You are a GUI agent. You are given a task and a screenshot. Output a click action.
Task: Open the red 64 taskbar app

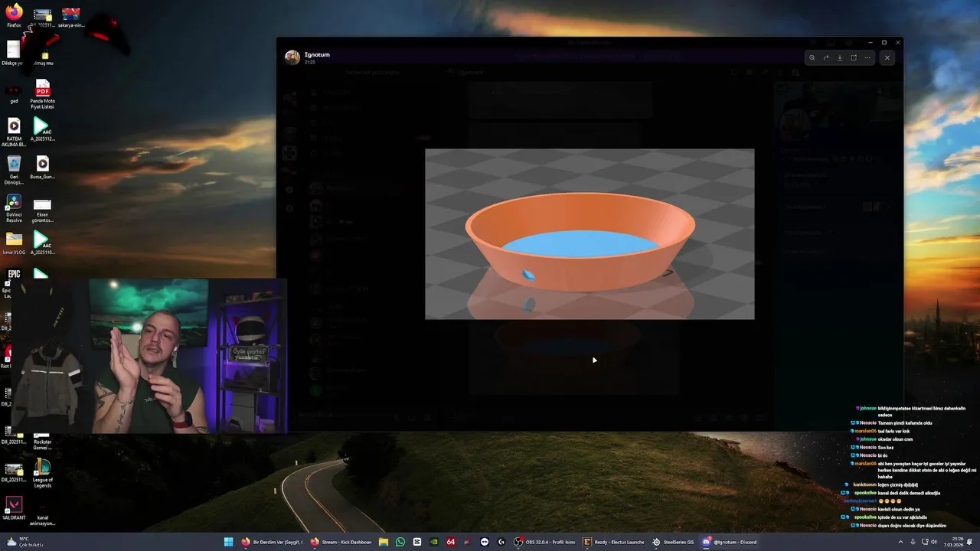451,542
